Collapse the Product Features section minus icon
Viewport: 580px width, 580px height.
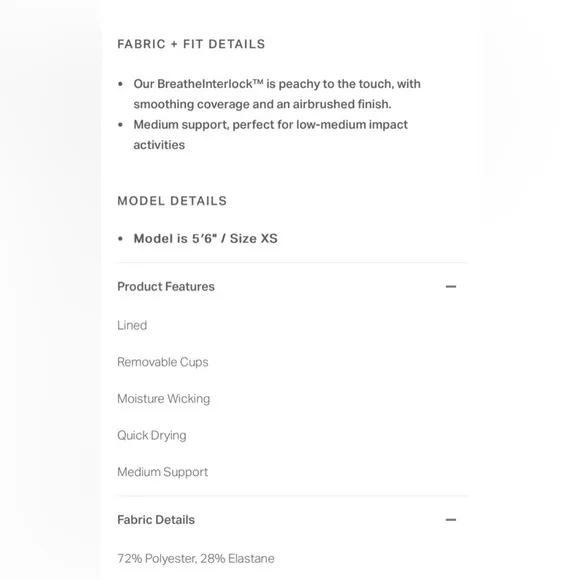[x=451, y=287]
